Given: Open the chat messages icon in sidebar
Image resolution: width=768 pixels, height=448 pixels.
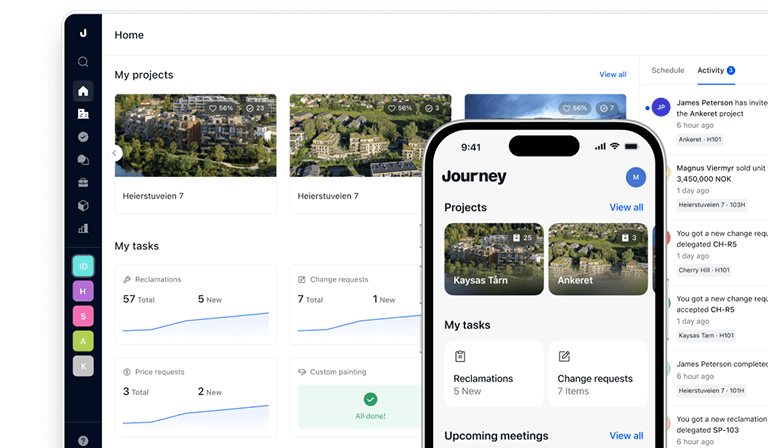Looking at the screenshot, I should tap(83, 160).
